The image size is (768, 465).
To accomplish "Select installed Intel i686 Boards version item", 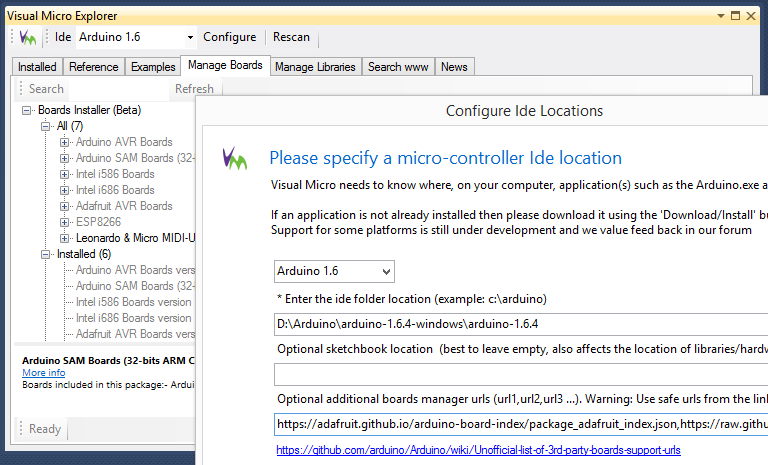I will [134, 318].
